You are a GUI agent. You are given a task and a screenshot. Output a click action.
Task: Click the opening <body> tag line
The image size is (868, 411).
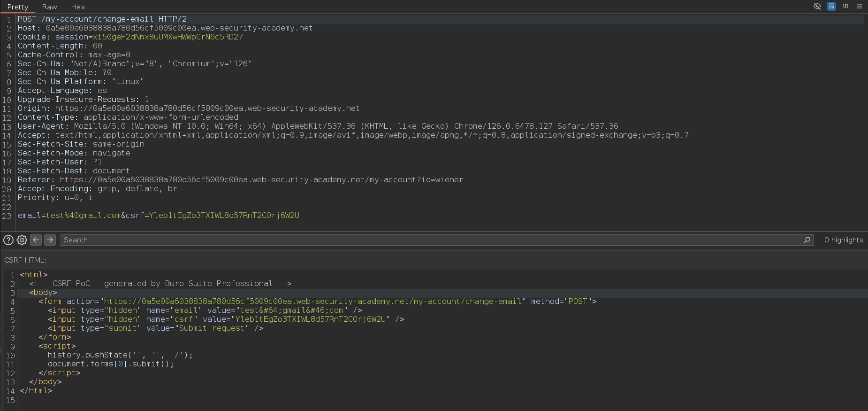coord(43,293)
